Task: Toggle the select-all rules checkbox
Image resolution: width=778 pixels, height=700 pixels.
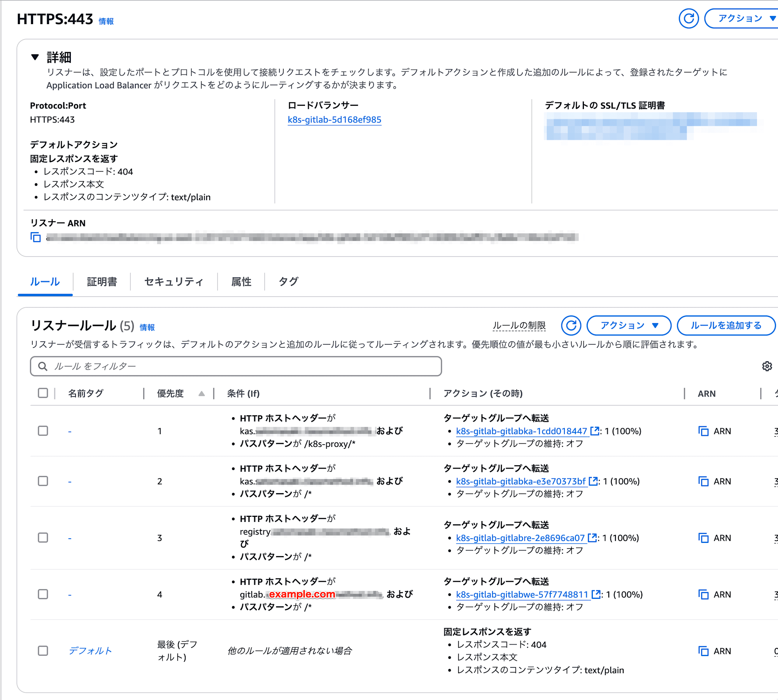Action: [43, 393]
